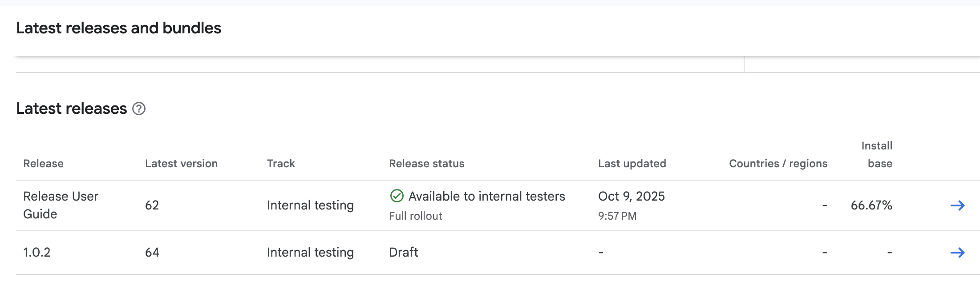Click the Countries / regions column header
980x298 pixels.
778,164
